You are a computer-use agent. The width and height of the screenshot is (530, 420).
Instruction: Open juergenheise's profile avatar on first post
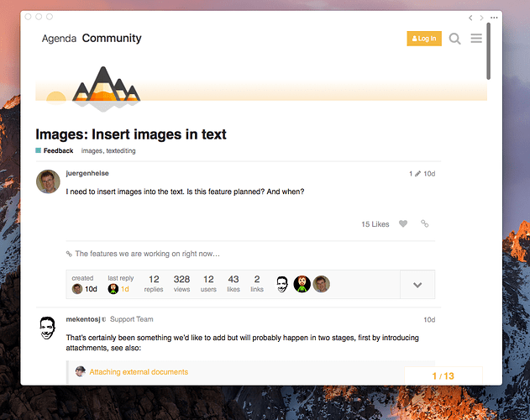point(48,181)
